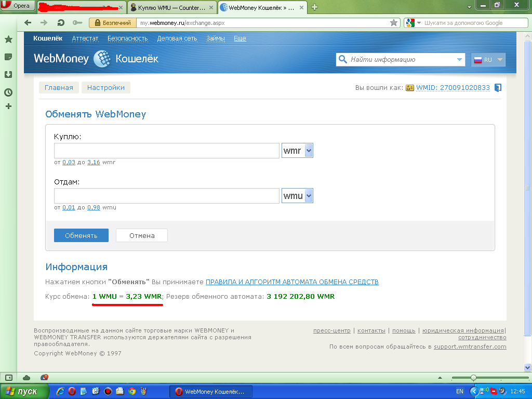Adjust the page zoom slider
This screenshot has width=532, height=399.
coord(473,378)
